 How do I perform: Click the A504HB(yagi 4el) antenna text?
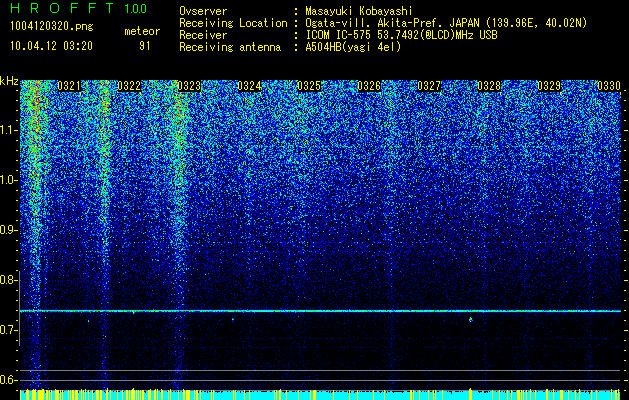tap(353, 47)
